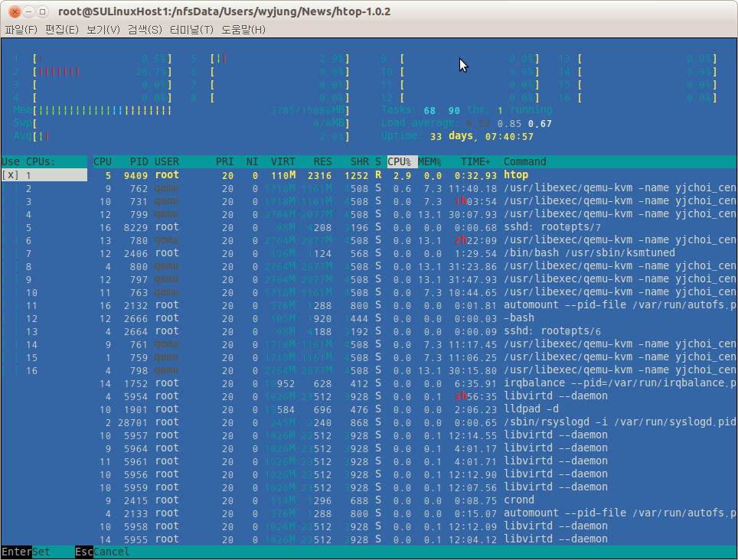This screenshot has width=738, height=560.
Task: Open the 검색(S) menu
Action: pyautogui.click(x=145, y=30)
